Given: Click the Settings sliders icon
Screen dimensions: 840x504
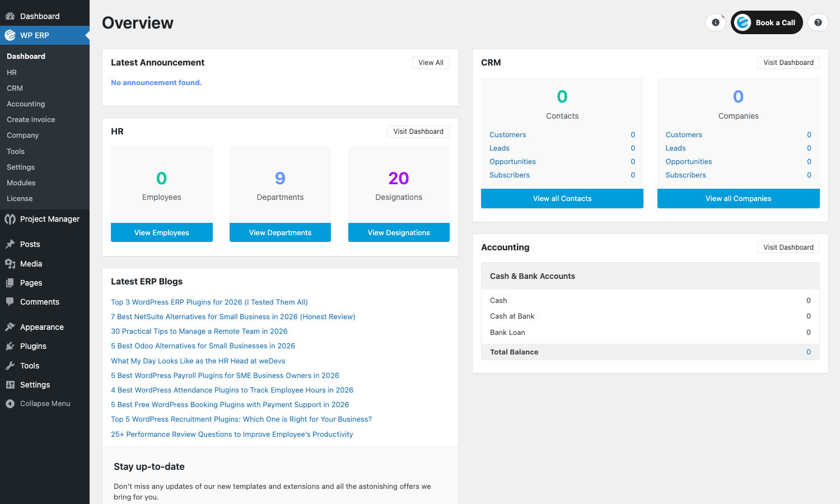Looking at the screenshot, I should (10, 385).
